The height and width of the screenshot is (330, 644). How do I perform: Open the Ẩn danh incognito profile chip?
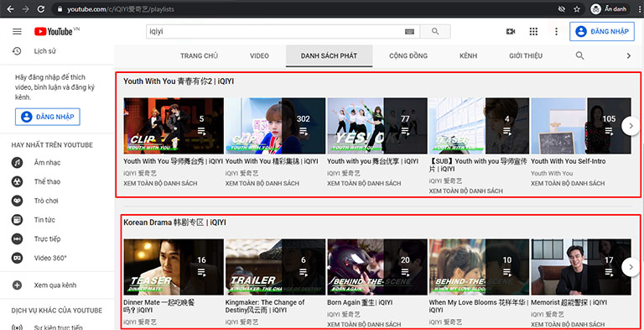tap(610, 9)
